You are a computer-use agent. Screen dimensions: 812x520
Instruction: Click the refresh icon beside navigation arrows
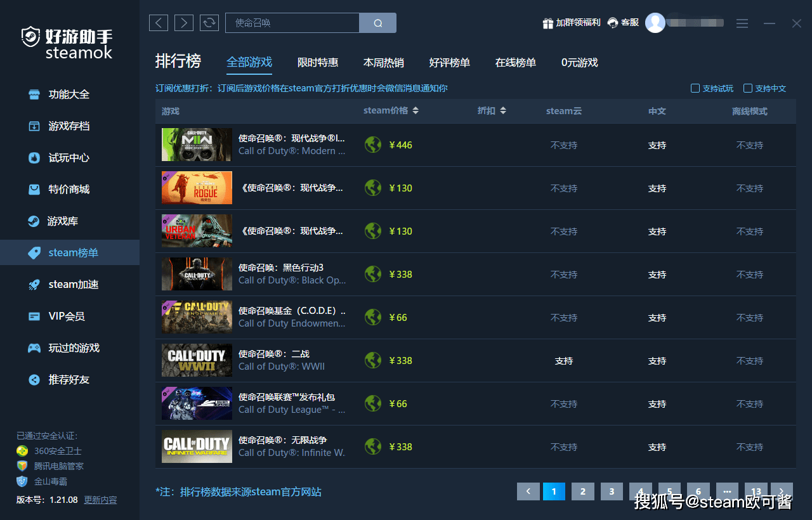[x=209, y=22]
